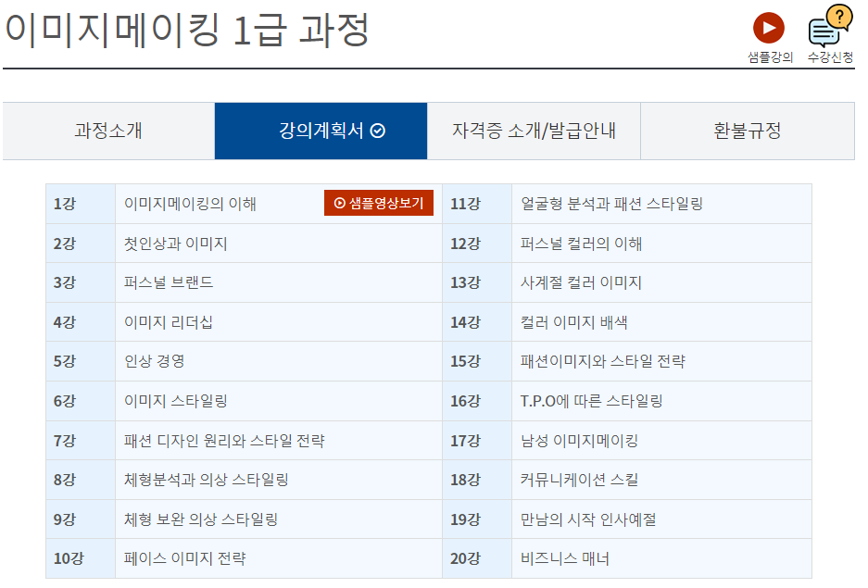Select lecture 얼굴형 분석과 패션 스타일링

(611, 204)
